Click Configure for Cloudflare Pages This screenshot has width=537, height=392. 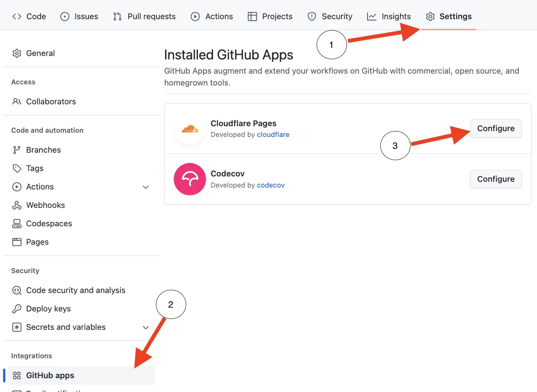tap(496, 128)
